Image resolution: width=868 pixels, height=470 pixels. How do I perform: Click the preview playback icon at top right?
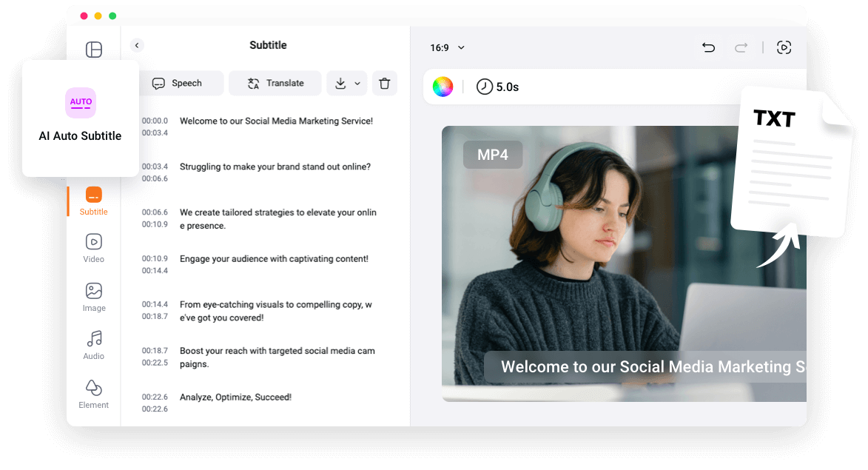point(784,47)
